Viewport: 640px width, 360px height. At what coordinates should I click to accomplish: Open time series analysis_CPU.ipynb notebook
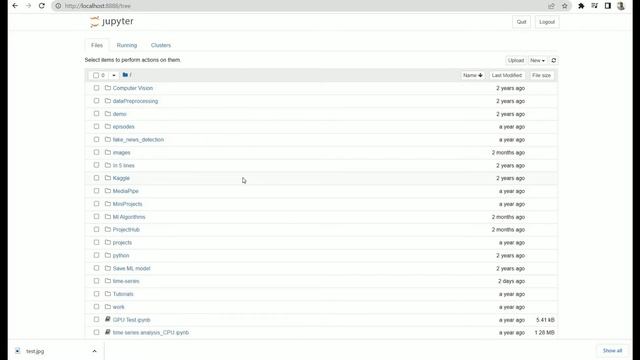tap(151, 333)
